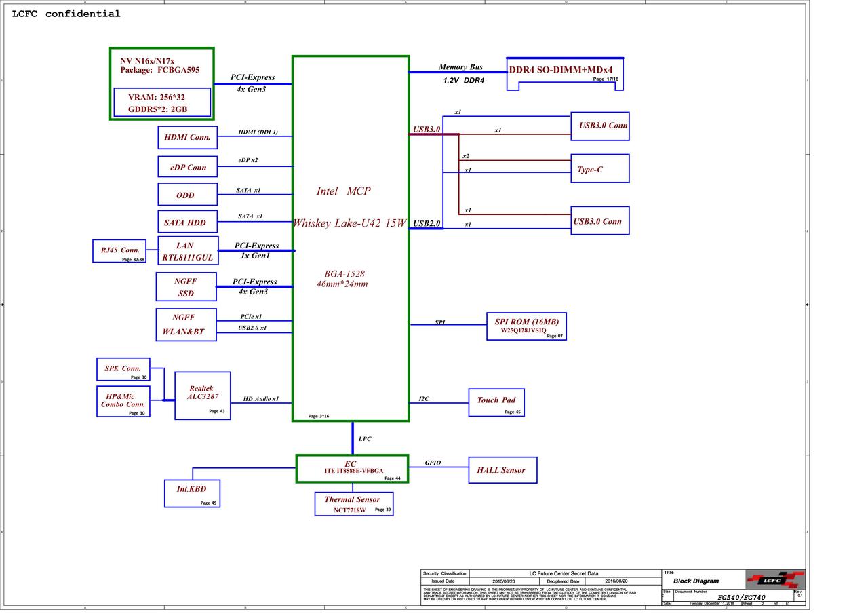Viewport: 868px width, 614px height.
Task: Select the Int.KBD block
Action: (x=192, y=493)
